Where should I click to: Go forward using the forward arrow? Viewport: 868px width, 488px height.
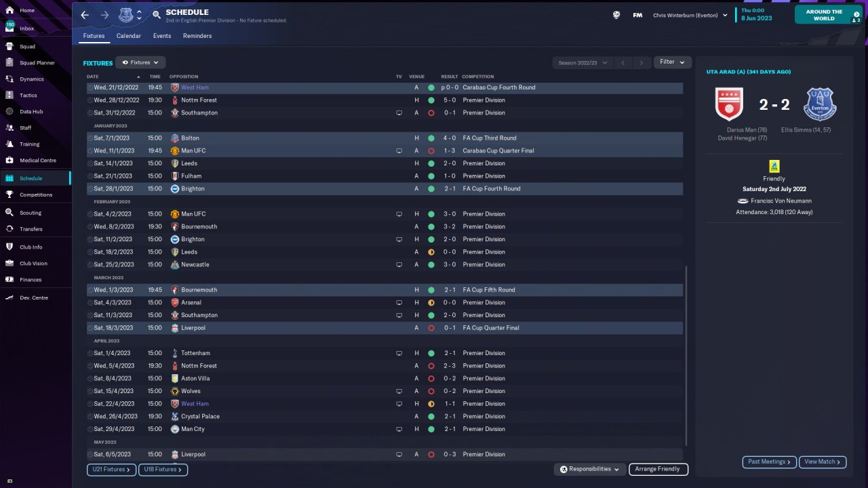click(x=104, y=15)
